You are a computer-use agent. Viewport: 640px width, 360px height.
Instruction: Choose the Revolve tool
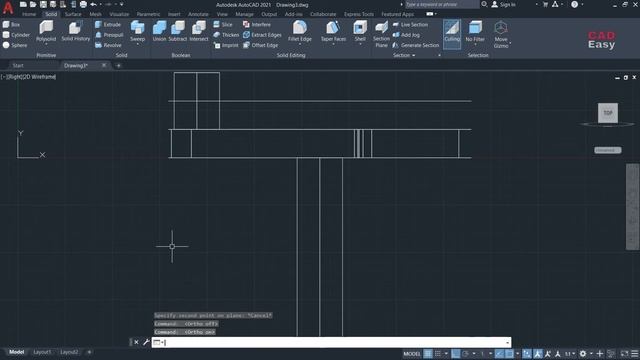click(x=108, y=45)
